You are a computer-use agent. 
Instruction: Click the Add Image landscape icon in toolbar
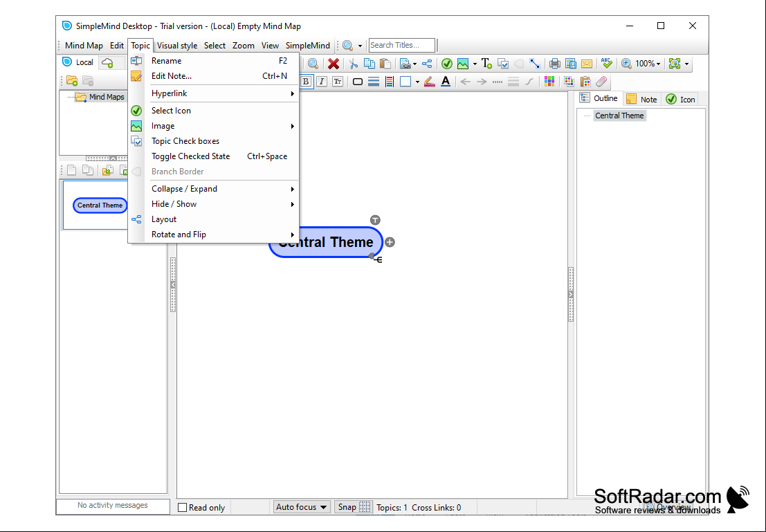click(463, 64)
